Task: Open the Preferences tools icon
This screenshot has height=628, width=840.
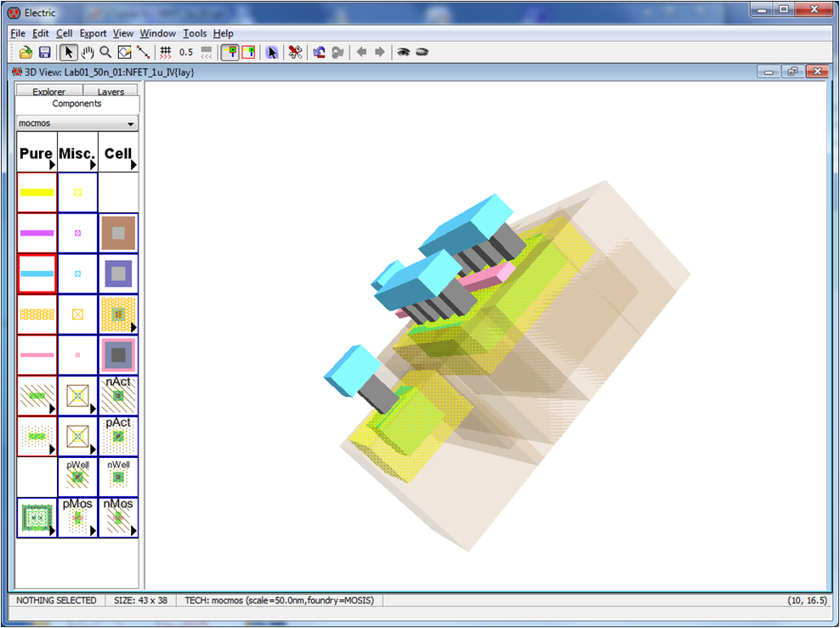Action: click(295, 52)
